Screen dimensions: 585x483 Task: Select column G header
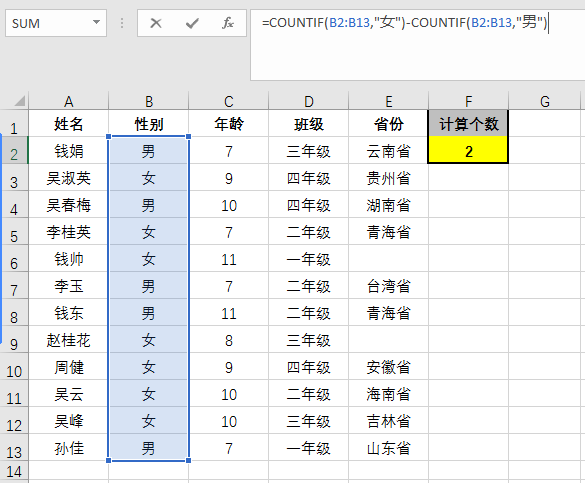point(545,101)
